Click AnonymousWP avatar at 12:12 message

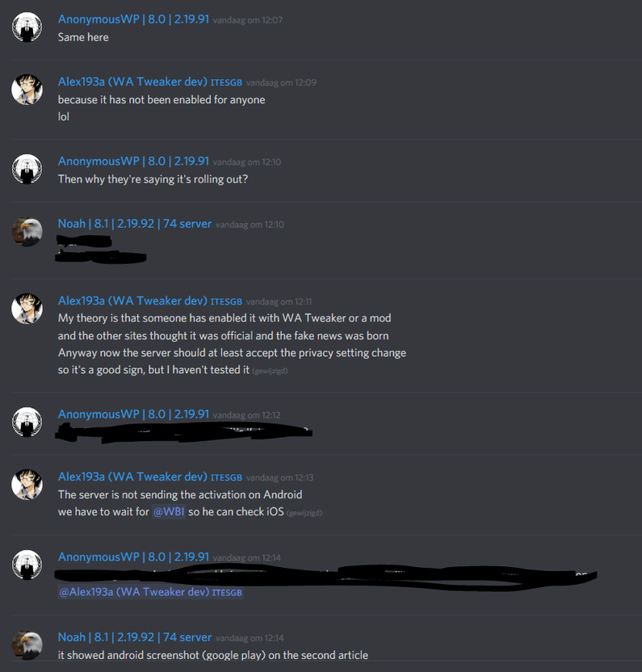[27, 422]
